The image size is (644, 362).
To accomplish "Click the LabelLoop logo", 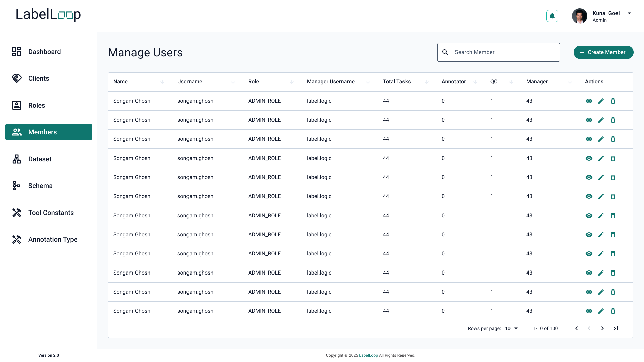I will 49,15.
